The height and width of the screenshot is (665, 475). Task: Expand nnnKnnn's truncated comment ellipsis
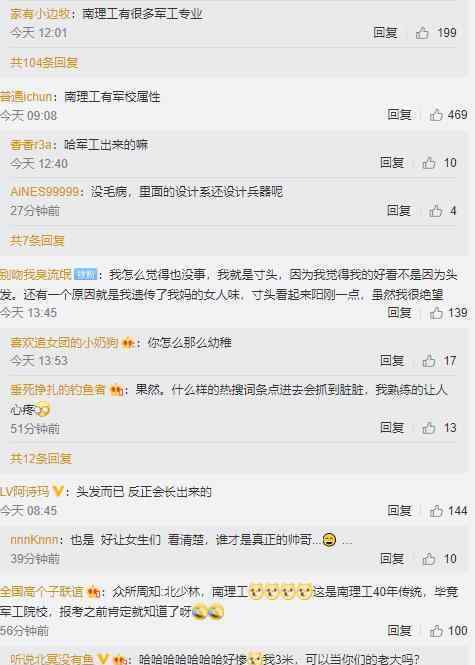(x=346, y=541)
